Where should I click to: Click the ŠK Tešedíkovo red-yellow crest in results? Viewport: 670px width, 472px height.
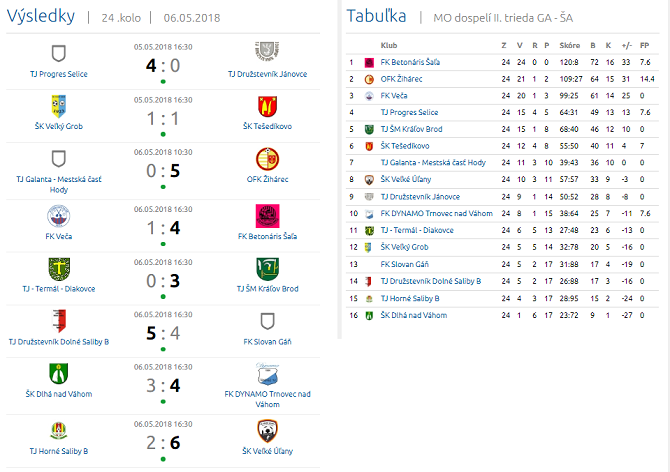pyautogui.click(x=267, y=105)
